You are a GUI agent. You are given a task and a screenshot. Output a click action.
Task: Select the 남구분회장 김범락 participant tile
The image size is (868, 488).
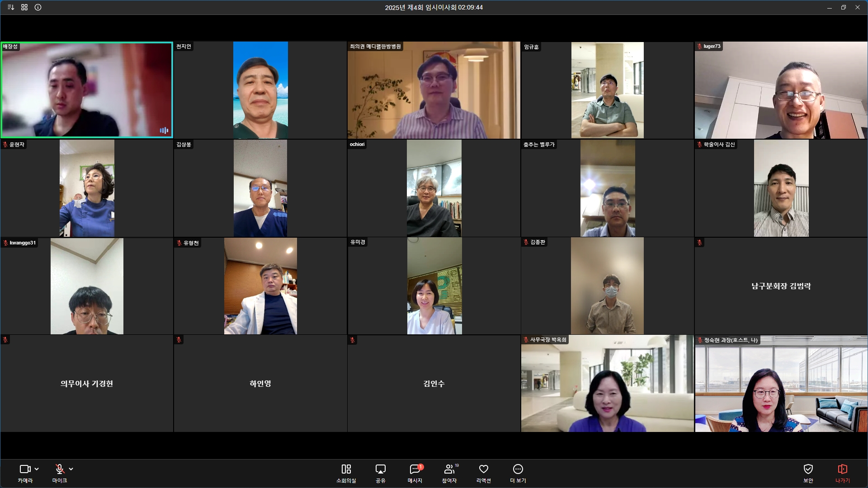click(x=781, y=286)
